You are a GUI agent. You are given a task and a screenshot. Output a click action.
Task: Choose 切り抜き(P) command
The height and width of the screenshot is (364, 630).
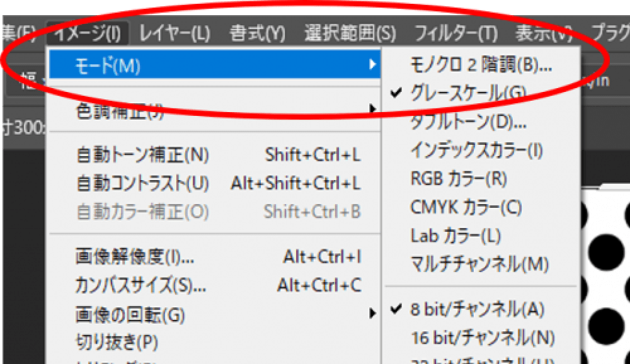[x=215, y=343]
